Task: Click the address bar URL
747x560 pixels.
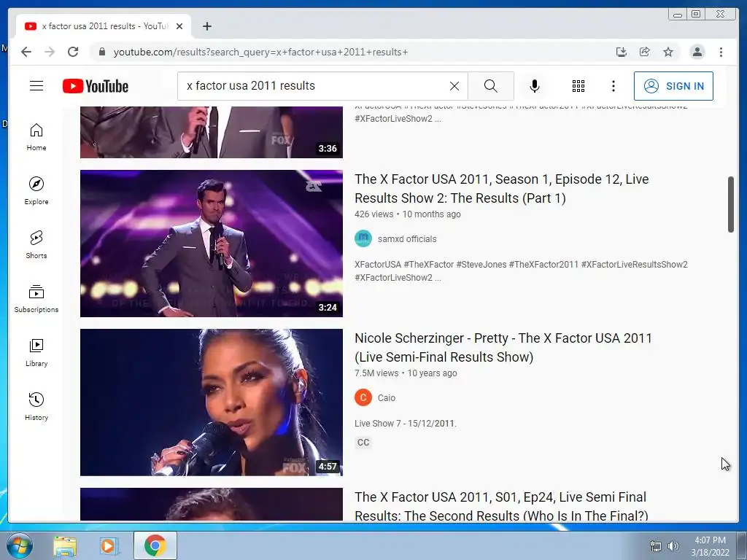Action: [x=260, y=52]
